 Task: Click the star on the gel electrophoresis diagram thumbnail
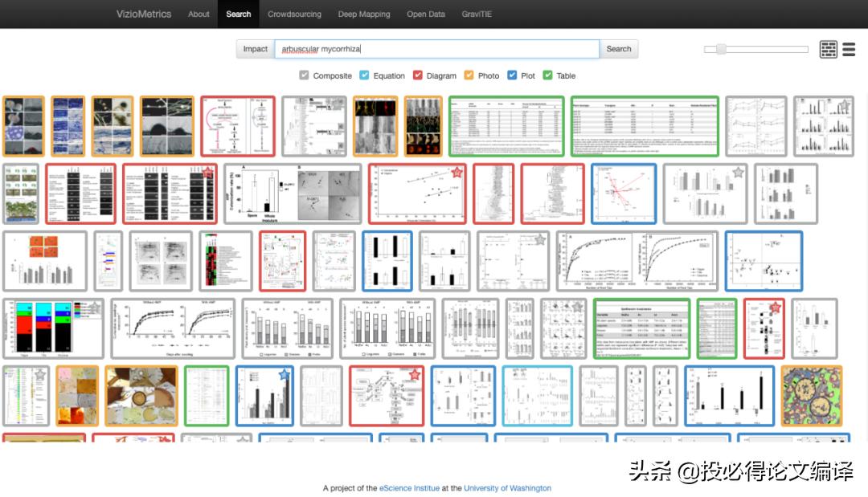click(208, 172)
